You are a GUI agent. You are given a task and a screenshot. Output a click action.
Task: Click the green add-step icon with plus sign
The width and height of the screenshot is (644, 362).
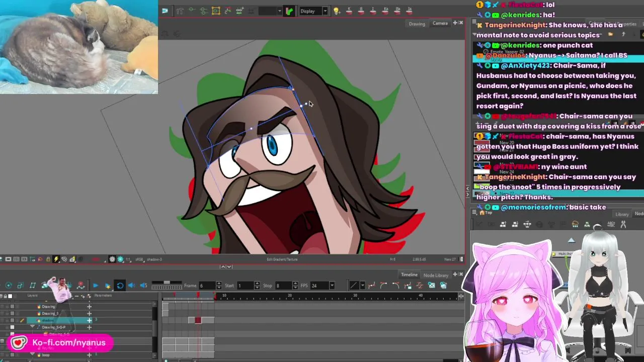[x=240, y=11]
